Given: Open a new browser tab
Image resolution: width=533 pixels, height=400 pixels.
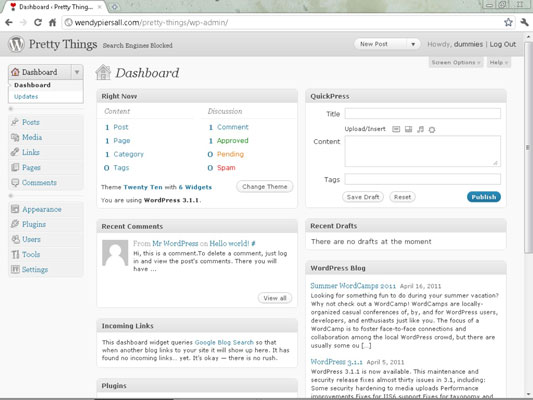Looking at the screenshot, I should pos(115,7).
